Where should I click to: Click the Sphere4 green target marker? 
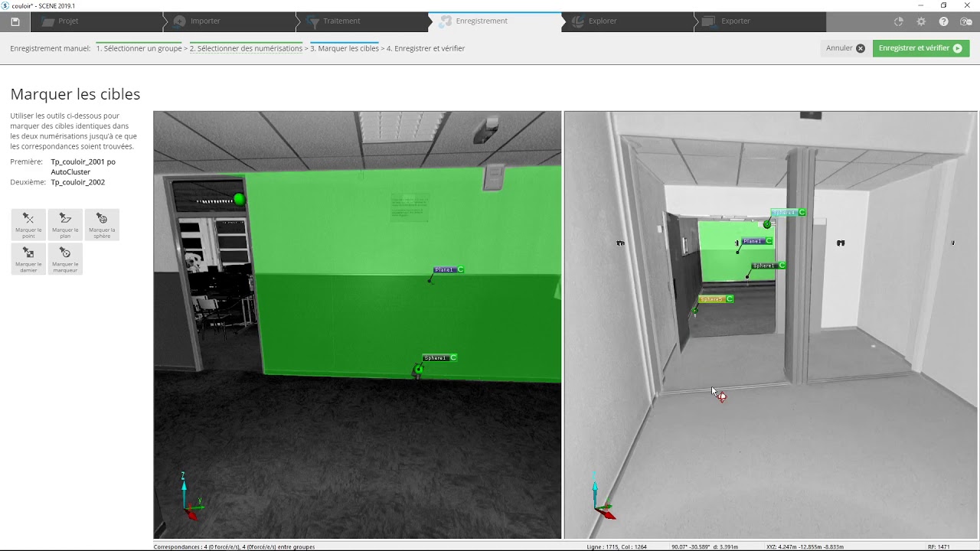(767, 224)
